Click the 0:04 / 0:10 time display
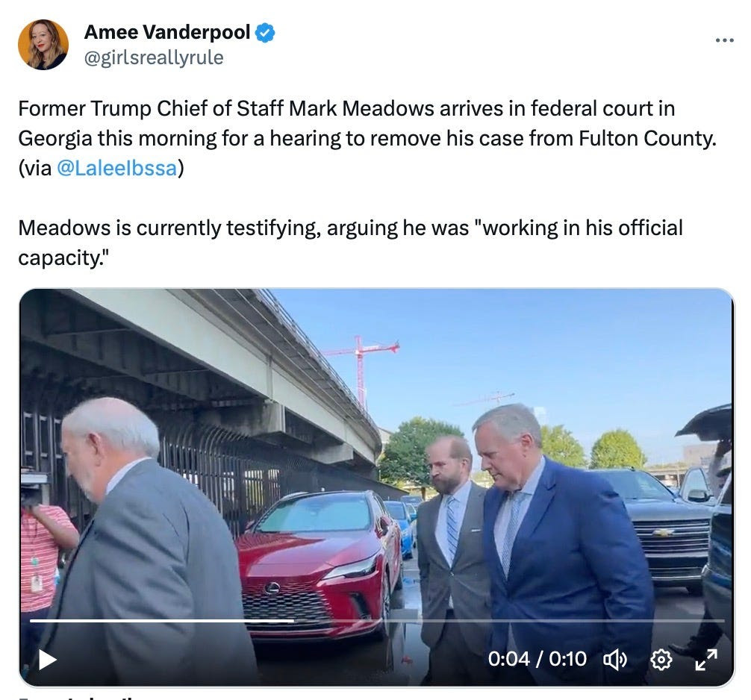751x700 pixels. [x=537, y=659]
